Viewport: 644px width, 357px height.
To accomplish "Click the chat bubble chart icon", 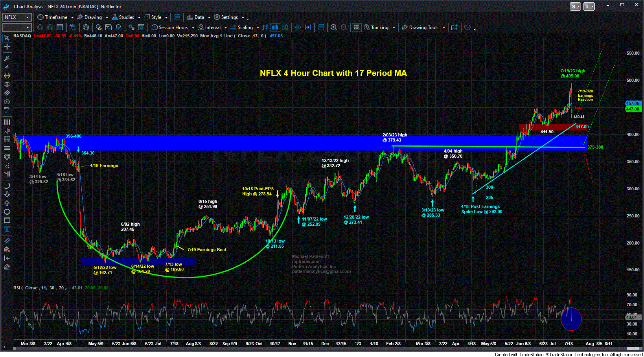I will pos(467,28).
